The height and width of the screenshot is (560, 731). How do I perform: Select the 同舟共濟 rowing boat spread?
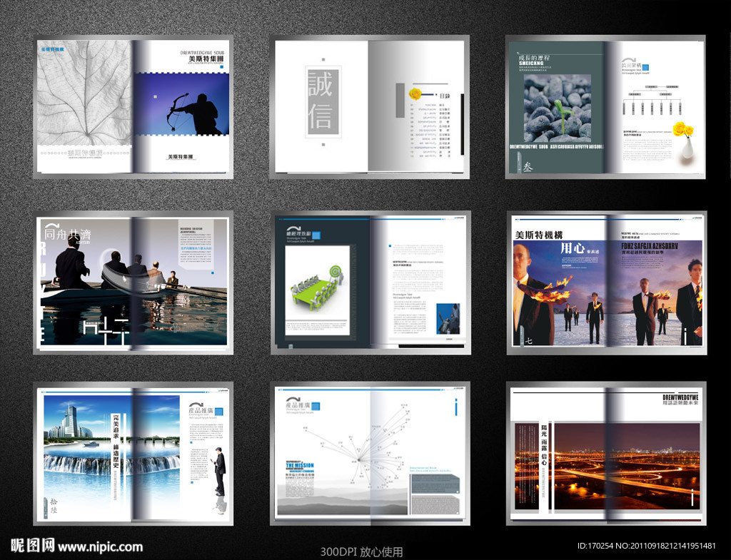click(133, 282)
